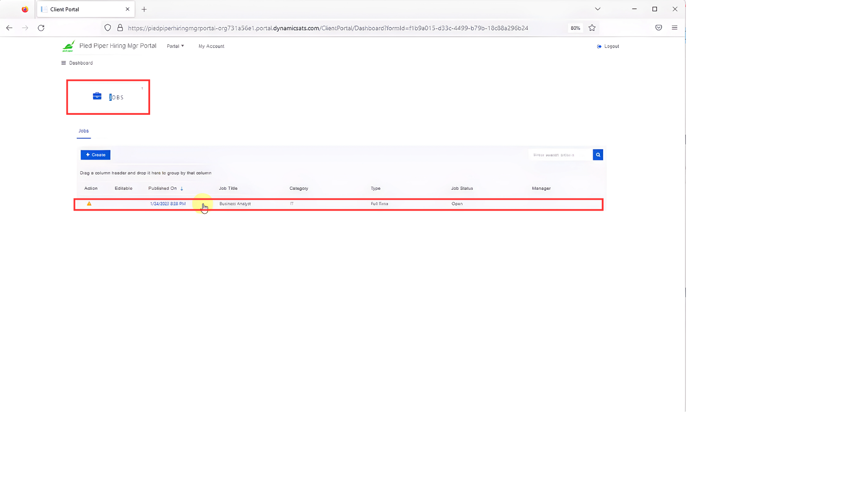The image size is (868, 488).
Task: Click the Dashboard breadcrumb label
Action: (81, 63)
